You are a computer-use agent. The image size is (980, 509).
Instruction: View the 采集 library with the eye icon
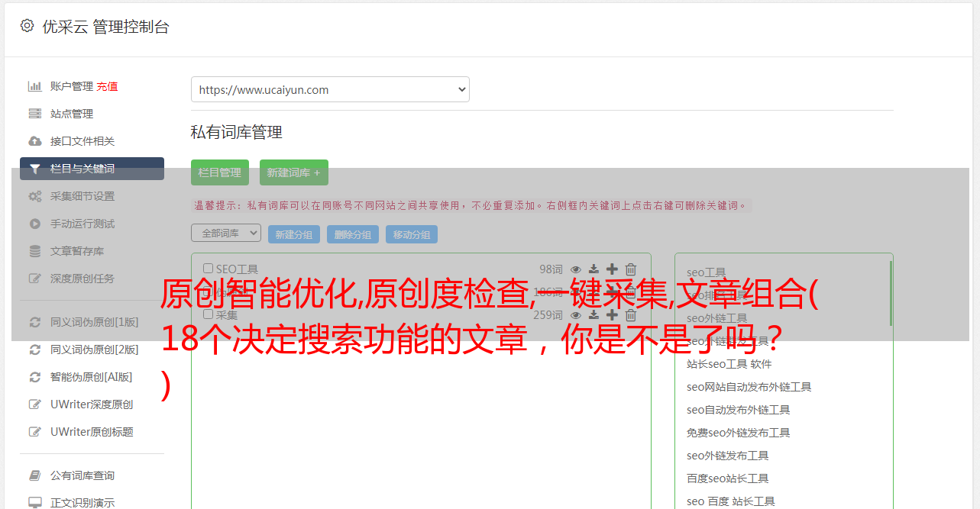pyautogui.click(x=576, y=314)
